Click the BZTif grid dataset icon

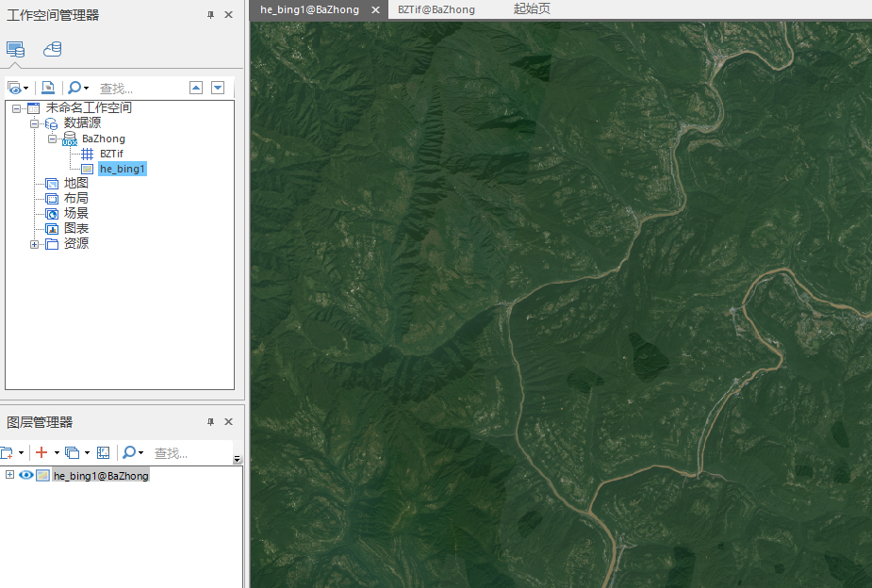[88, 154]
